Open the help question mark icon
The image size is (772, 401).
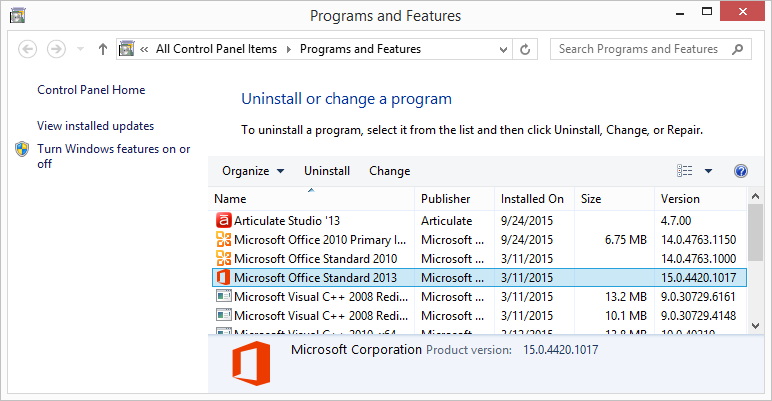point(741,171)
